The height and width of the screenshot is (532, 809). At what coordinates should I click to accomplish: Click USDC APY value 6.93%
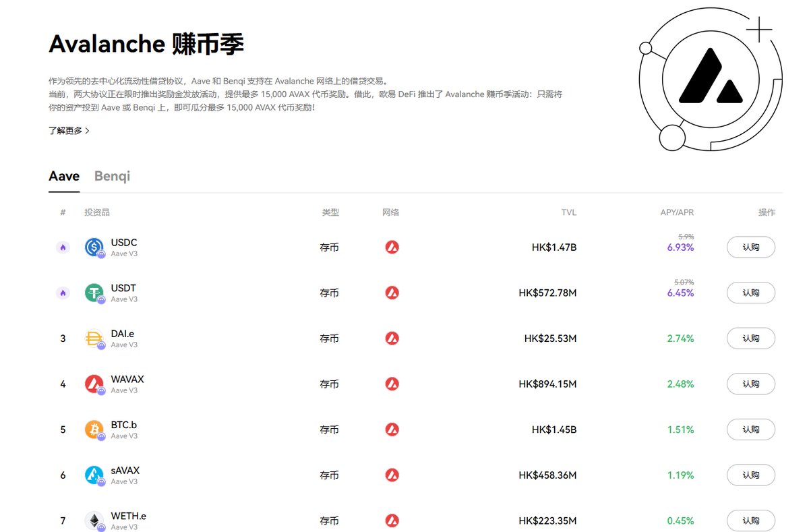[x=680, y=247]
